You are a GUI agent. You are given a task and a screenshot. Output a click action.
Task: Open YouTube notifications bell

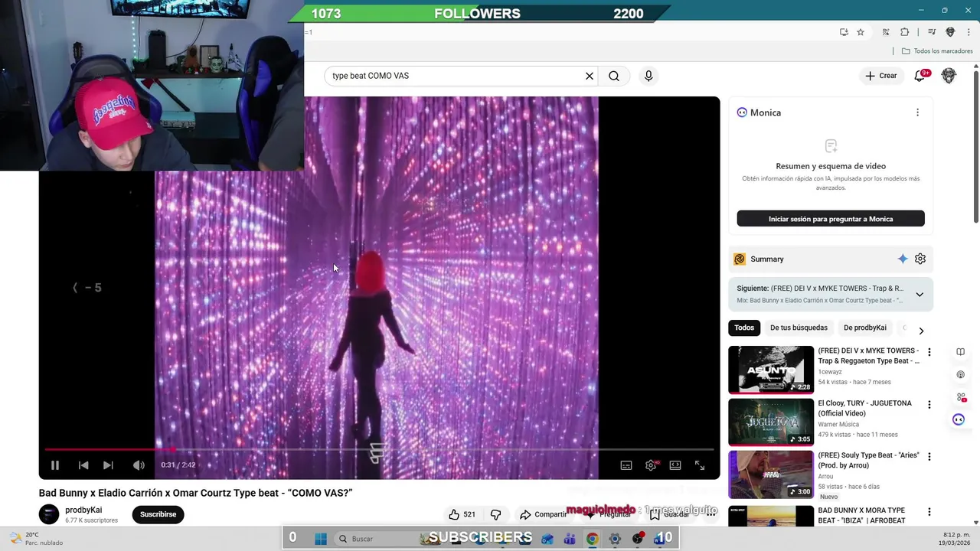pos(920,76)
